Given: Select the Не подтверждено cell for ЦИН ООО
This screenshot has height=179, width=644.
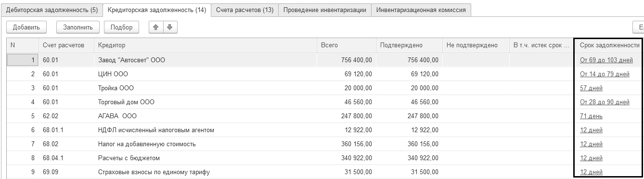Looking at the screenshot, I should (x=476, y=74).
